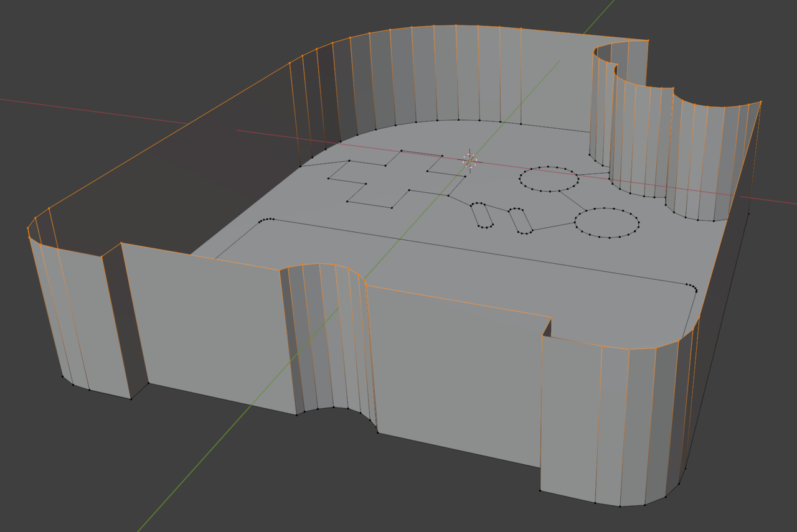Screen dimensions: 797x532
Task: Select the smaller vertex circle on the floor
Action: (x=549, y=179)
